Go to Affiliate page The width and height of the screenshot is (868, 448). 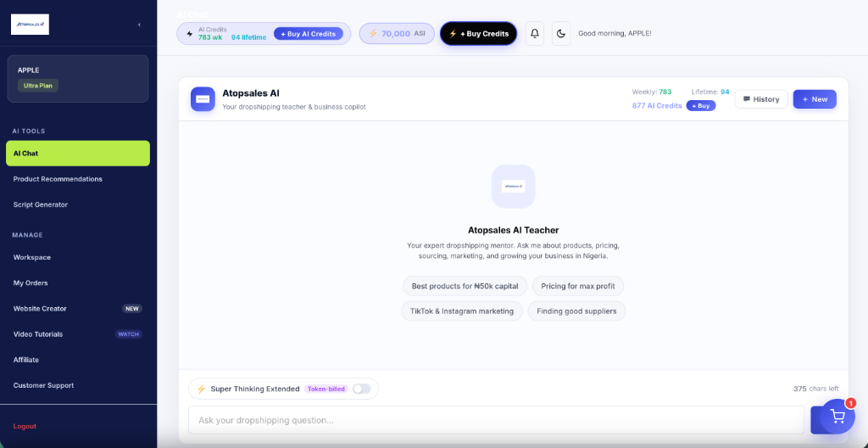78,360
